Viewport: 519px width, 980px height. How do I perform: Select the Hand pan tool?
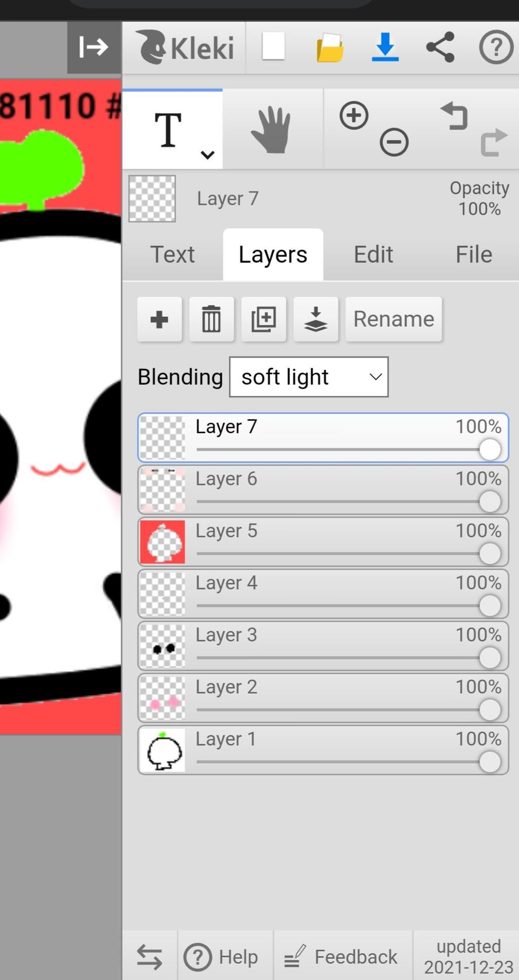click(272, 129)
